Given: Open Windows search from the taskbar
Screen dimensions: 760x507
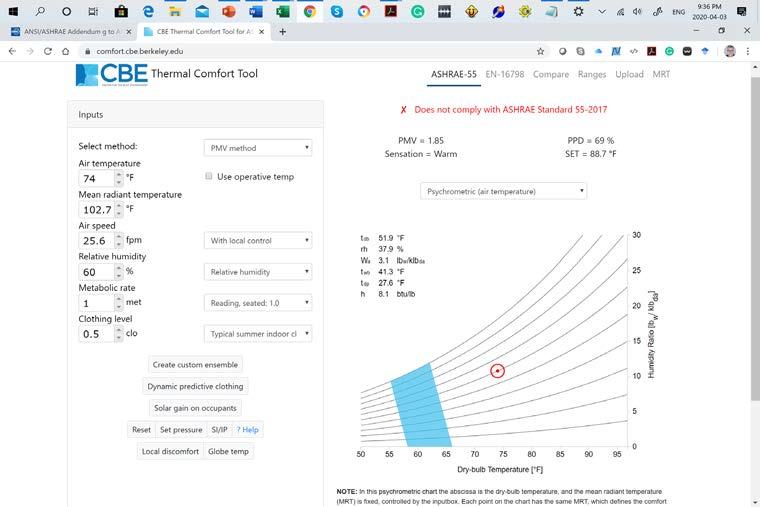Looking at the screenshot, I should click(x=40, y=11).
